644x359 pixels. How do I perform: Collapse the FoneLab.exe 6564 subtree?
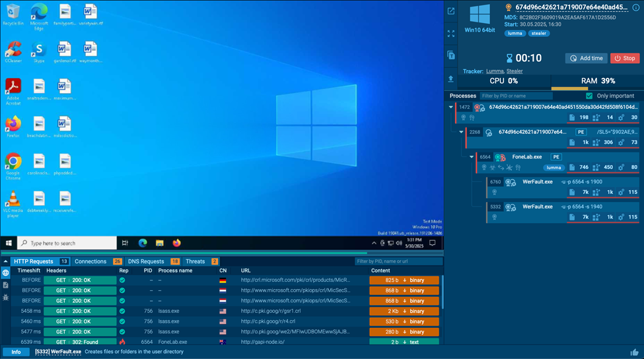[x=472, y=156]
